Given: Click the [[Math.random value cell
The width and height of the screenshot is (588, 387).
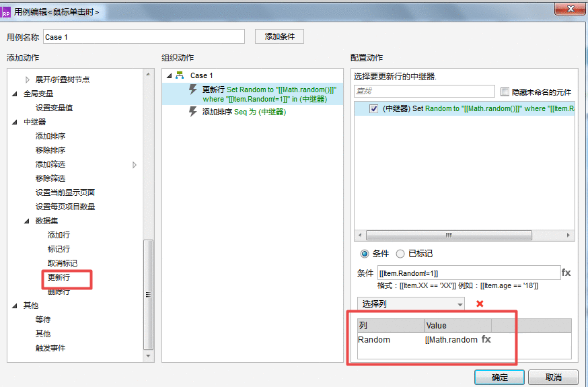Looking at the screenshot, I should [x=451, y=340].
